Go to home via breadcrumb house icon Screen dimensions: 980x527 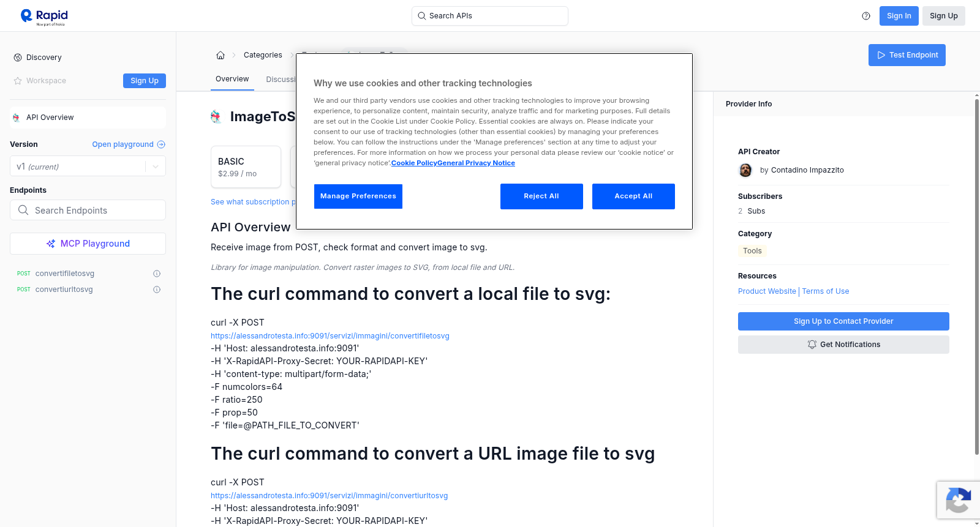221,55
